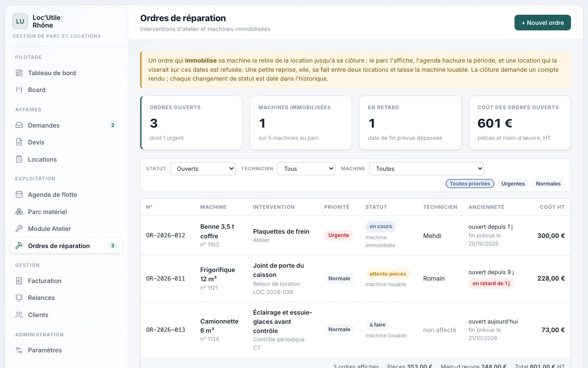Image resolution: width=588 pixels, height=368 pixels.
Task: Click the 'attente pièces' status badge
Action: click(x=388, y=274)
